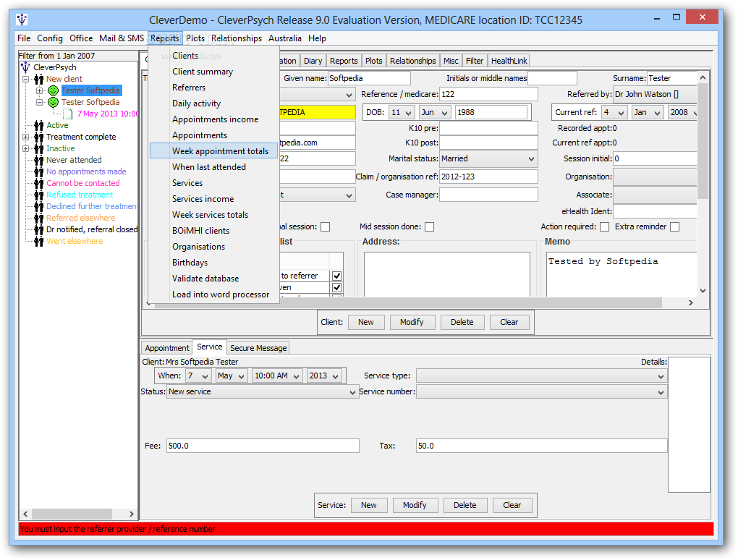This screenshot has height=560, width=738.
Task: Select the 7 May 2013 appointment entry
Action: click(108, 114)
